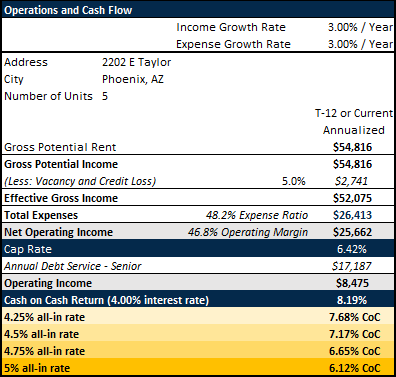Image resolution: width=396 pixels, height=377 pixels.
Task: Click the '4.5% all-in rate' row label
Action: (x=41, y=334)
